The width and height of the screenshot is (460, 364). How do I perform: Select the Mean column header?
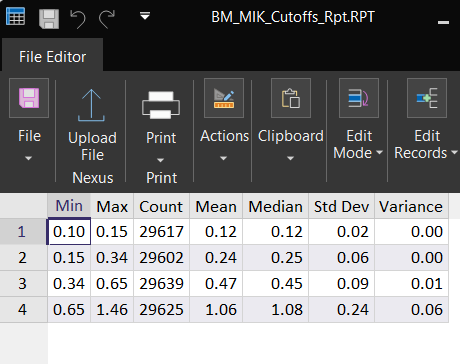(x=216, y=206)
